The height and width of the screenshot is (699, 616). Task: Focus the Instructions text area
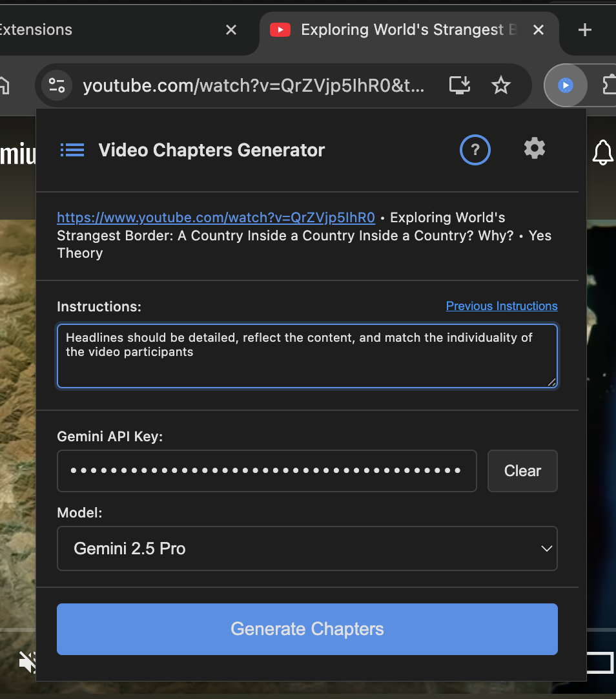coord(307,356)
